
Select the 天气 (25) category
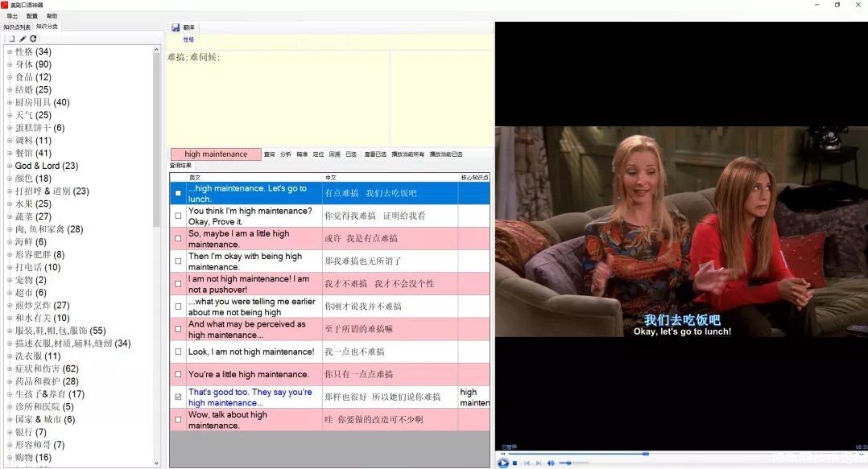coord(33,116)
